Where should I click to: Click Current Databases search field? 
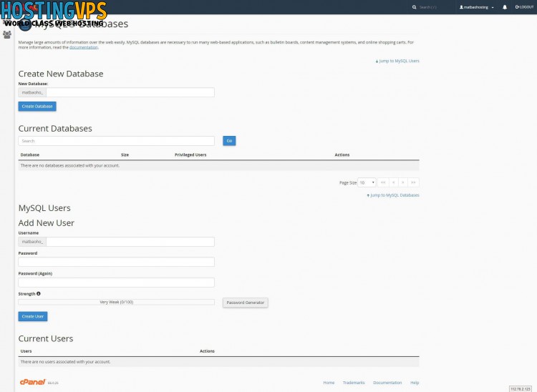[x=117, y=141]
